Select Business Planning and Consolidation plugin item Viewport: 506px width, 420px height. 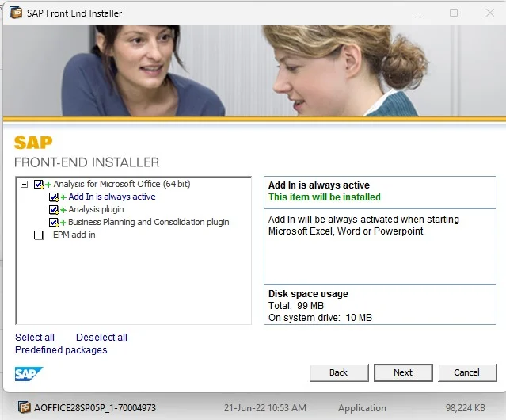tap(148, 222)
